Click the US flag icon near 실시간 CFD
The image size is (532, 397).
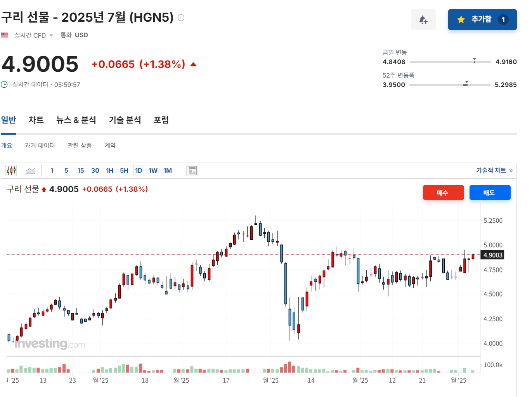(x=4, y=35)
